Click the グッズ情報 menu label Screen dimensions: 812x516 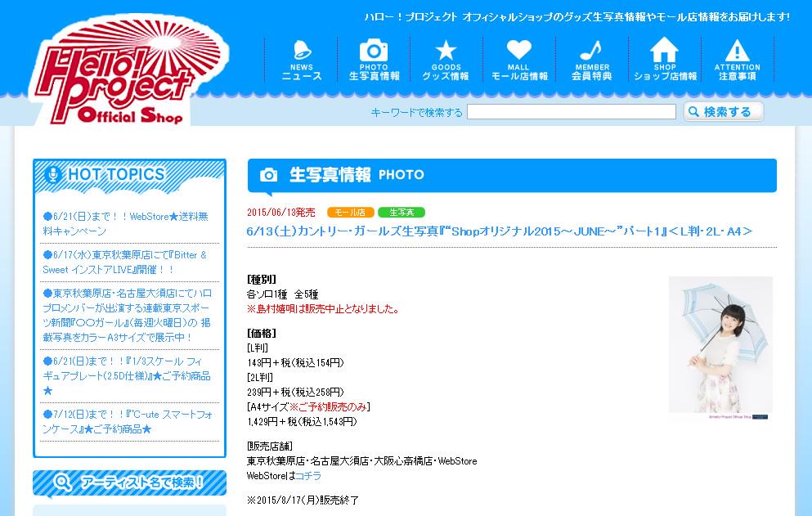click(446, 76)
